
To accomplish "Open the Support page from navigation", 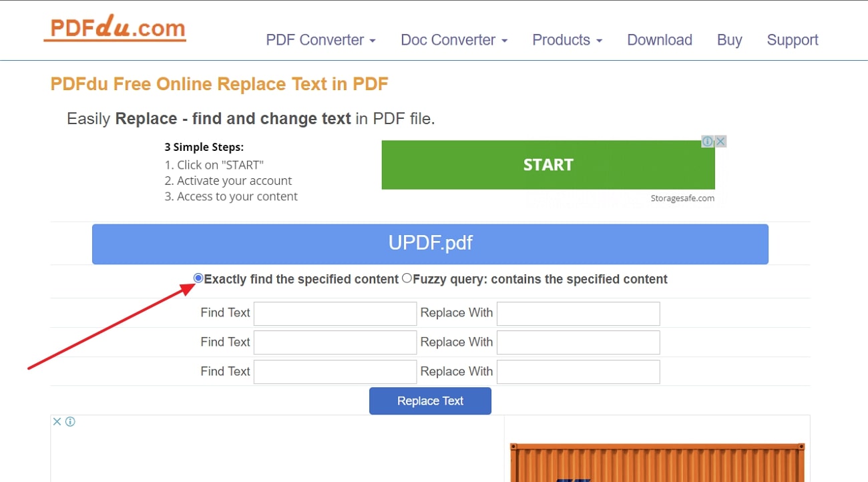I will pyautogui.click(x=793, y=40).
